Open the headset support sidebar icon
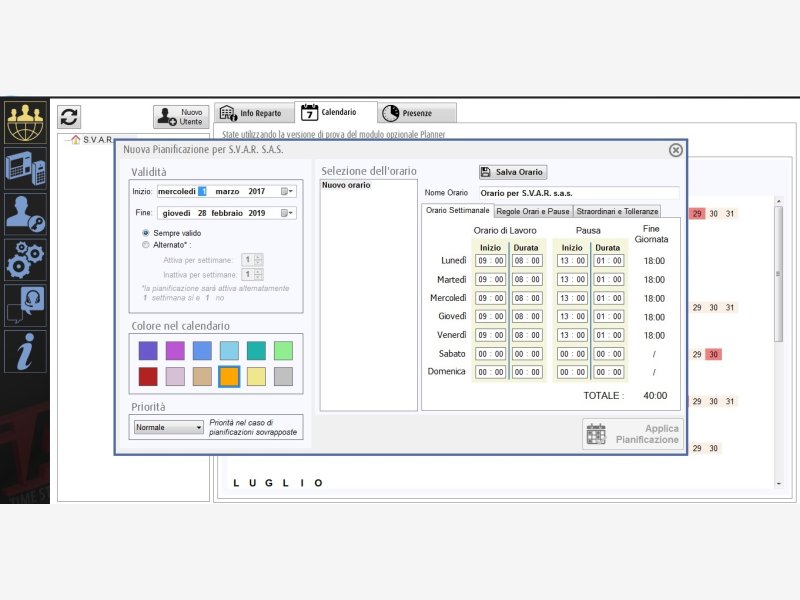 click(x=25, y=305)
